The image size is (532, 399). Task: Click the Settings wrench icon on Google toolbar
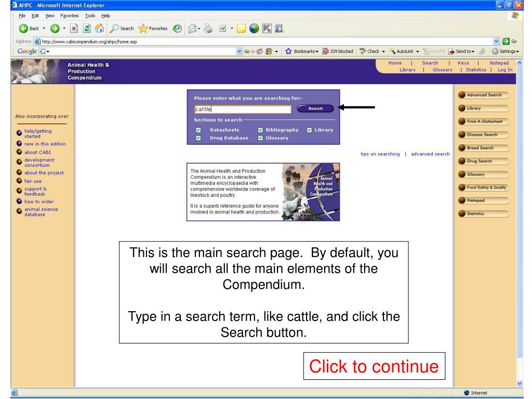tap(495, 51)
